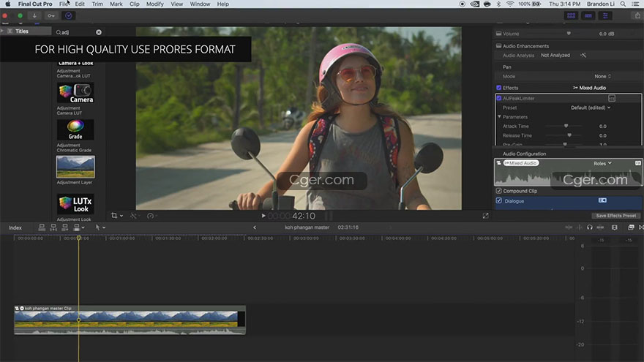Open the Pan Mode None dropdown
644x362 pixels.
click(602, 76)
